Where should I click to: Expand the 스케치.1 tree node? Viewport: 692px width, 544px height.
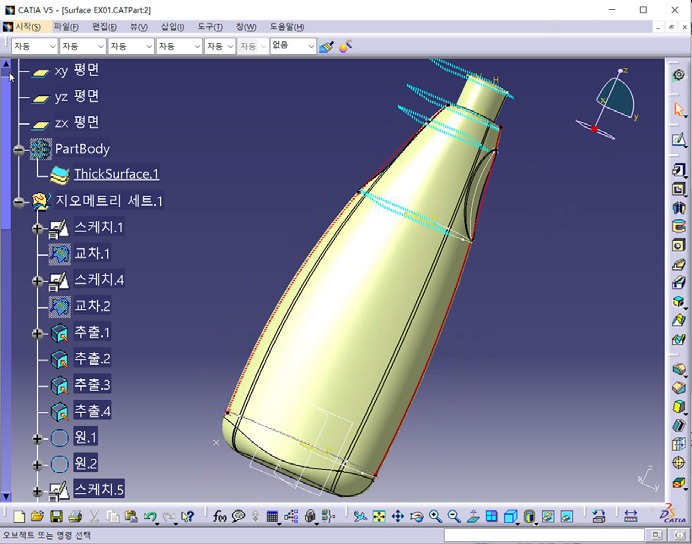(39, 228)
